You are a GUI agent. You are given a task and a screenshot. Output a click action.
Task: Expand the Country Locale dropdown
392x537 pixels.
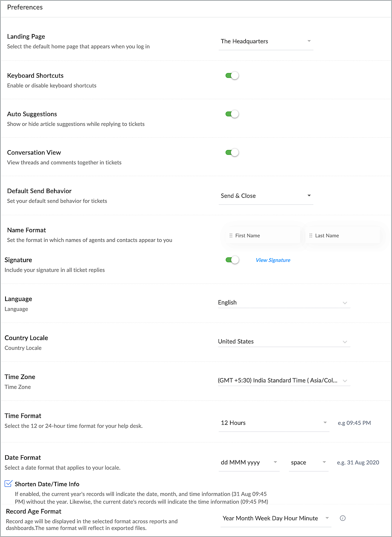pyautogui.click(x=283, y=342)
